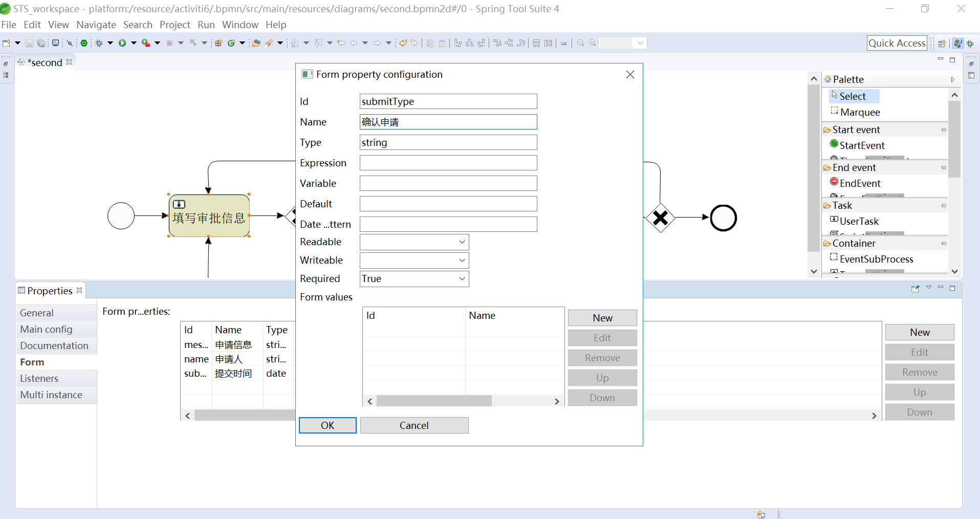Click the start event circle on canvas
980x519 pixels.
[x=121, y=215]
